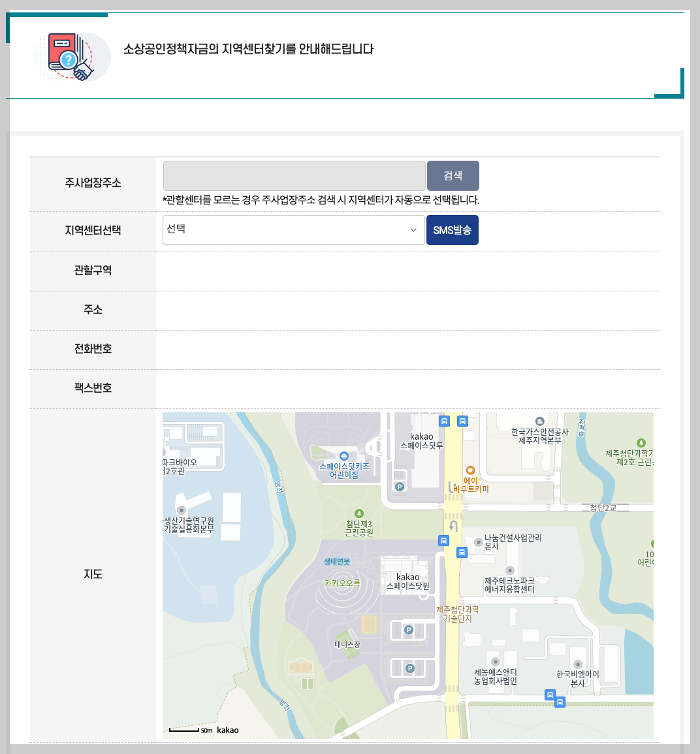
Task: Click the kakao logo on the map
Action: pos(229,730)
